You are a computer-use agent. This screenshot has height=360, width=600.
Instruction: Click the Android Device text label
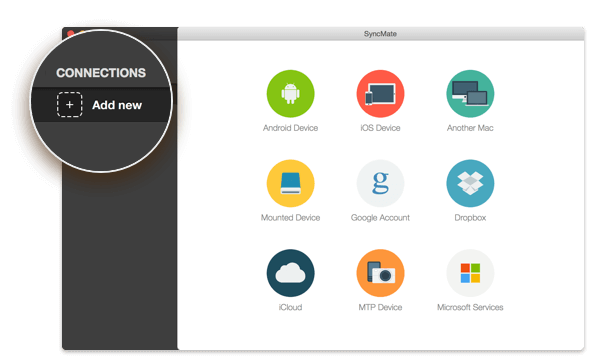(x=290, y=128)
